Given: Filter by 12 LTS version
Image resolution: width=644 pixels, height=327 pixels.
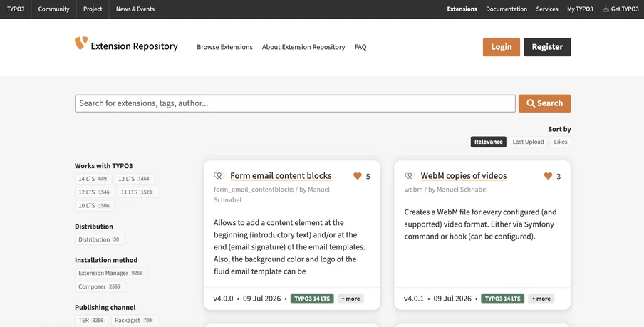Looking at the screenshot, I should [94, 192].
